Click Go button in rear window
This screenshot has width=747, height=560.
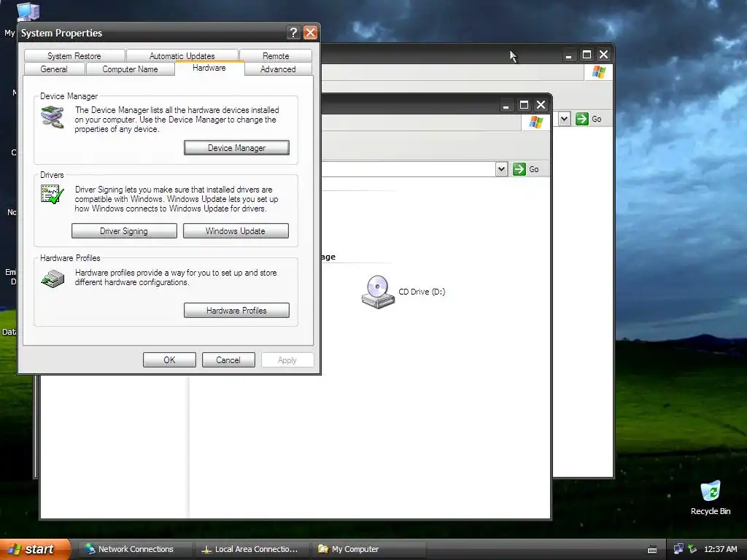(x=589, y=119)
